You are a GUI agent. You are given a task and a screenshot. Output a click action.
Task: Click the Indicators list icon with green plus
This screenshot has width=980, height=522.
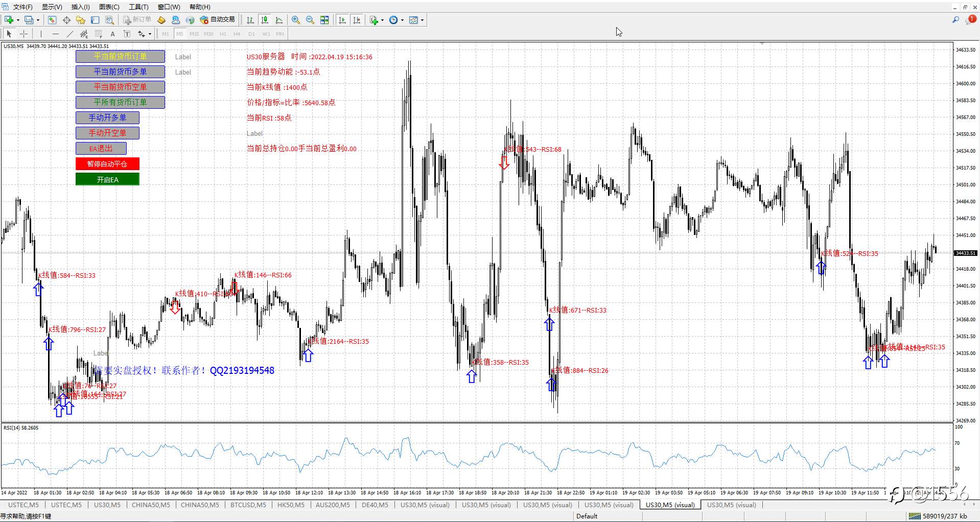coord(374,20)
